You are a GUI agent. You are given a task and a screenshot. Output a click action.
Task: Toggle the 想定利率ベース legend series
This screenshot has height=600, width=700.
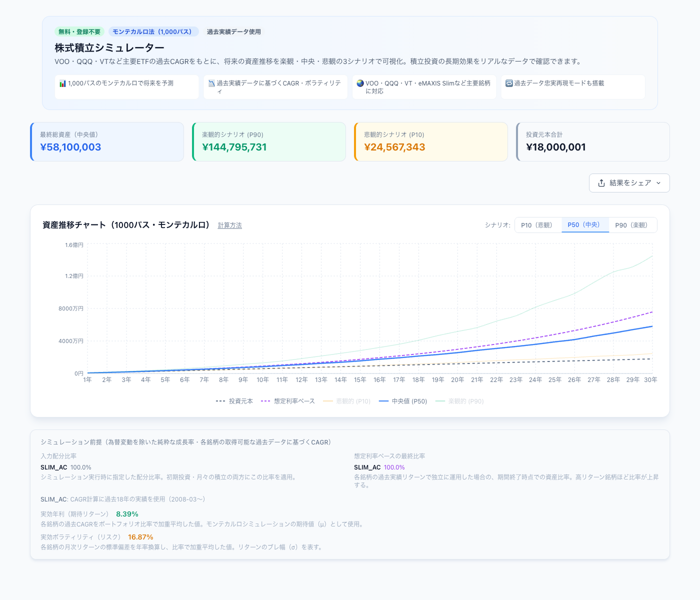pos(288,401)
